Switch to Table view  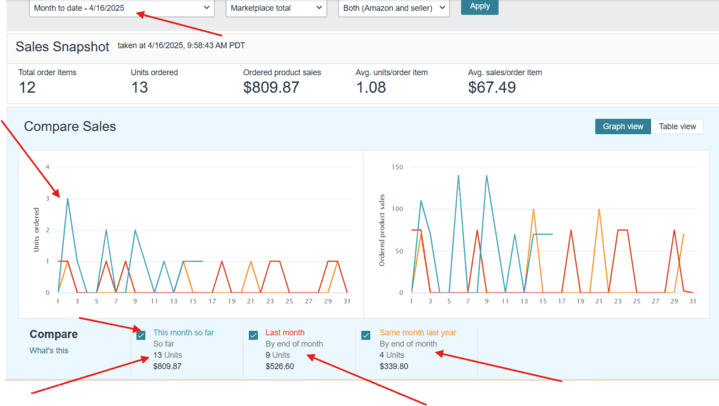tap(677, 127)
